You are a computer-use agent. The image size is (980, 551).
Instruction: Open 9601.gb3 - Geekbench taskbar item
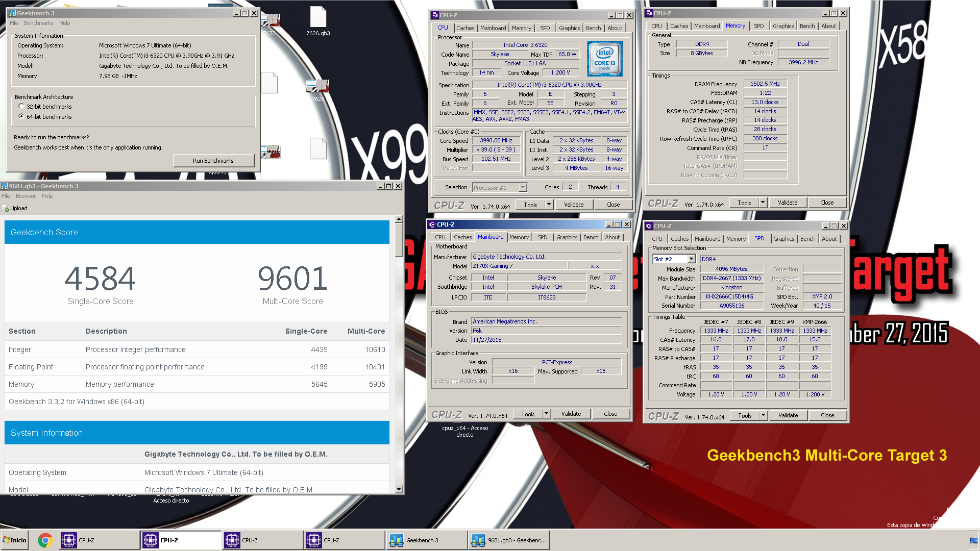tap(508, 540)
